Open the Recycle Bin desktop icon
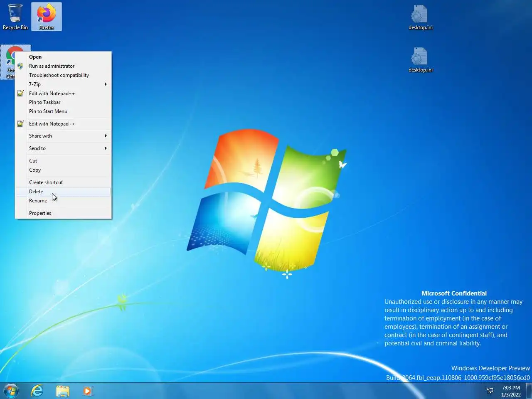 pyautogui.click(x=15, y=17)
